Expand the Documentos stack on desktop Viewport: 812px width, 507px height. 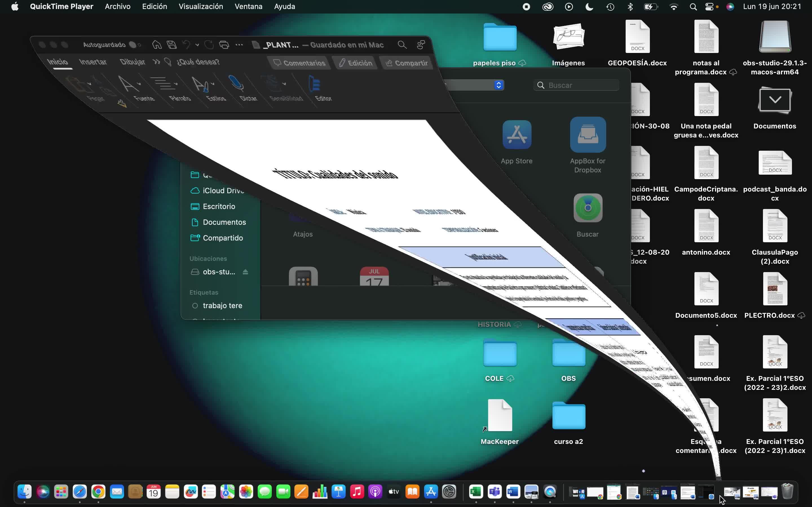[775, 100]
